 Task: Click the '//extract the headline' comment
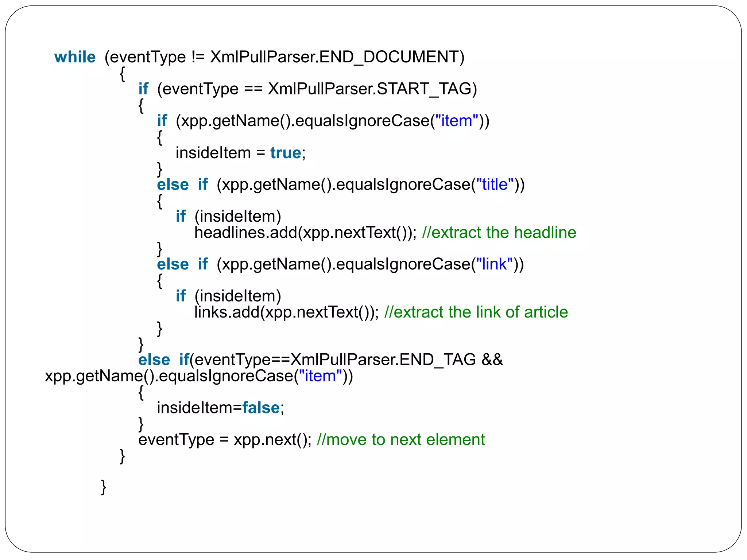click(499, 233)
